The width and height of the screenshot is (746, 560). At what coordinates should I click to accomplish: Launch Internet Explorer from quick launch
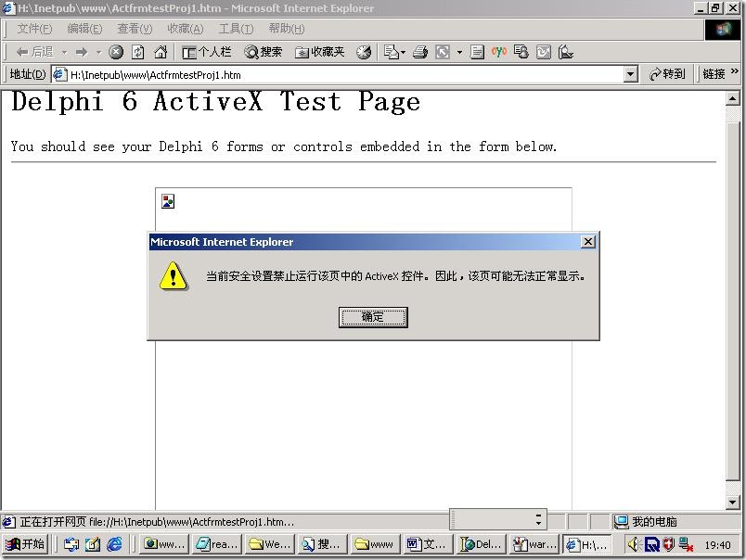(115, 544)
